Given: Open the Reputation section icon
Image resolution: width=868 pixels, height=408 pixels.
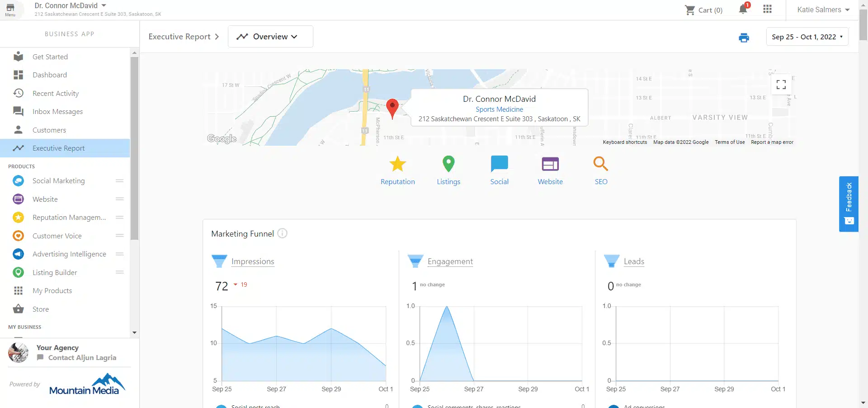Looking at the screenshot, I should click(x=397, y=164).
